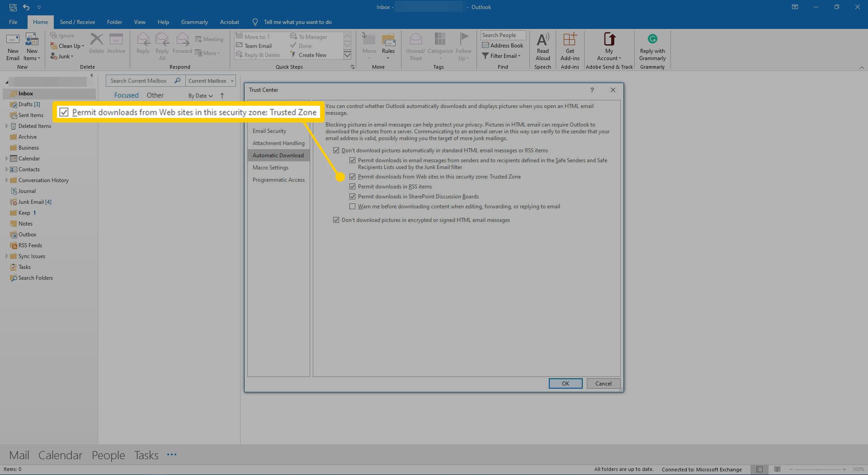868x475 pixels.
Task: Click the Undo arrow in title bar
Action: [26, 7]
